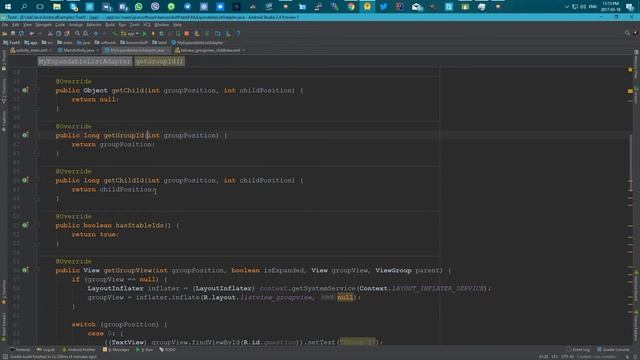Open Chrome from the taskbar
The height and width of the screenshot is (360, 640).
coord(351,7)
